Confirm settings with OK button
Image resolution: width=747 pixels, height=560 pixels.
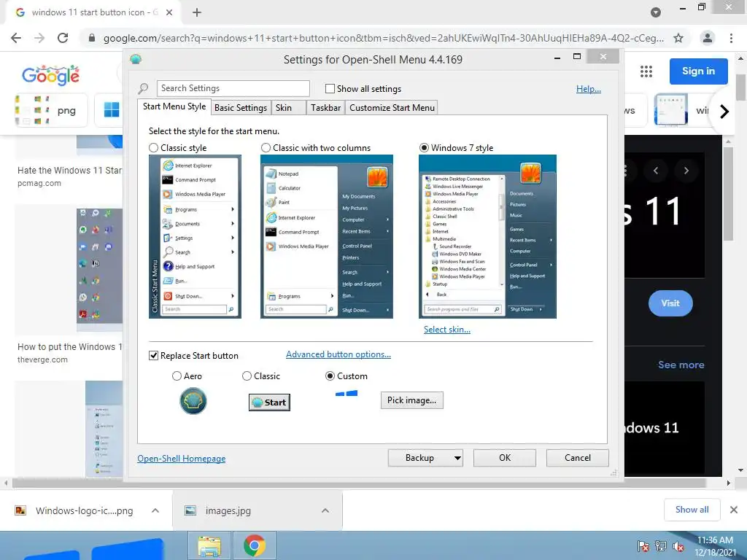coord(505,458)
